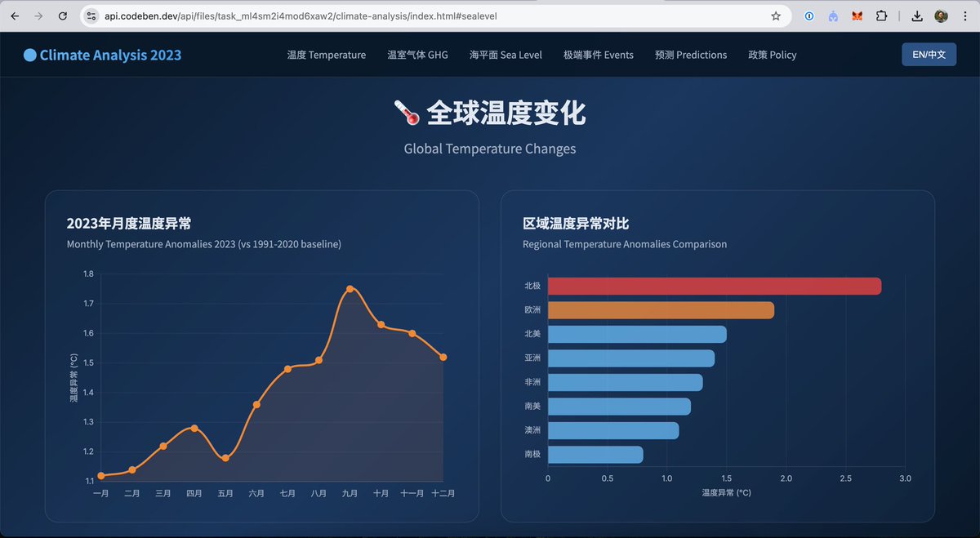Click the red 北极 Arctic bar

[714, 286]
